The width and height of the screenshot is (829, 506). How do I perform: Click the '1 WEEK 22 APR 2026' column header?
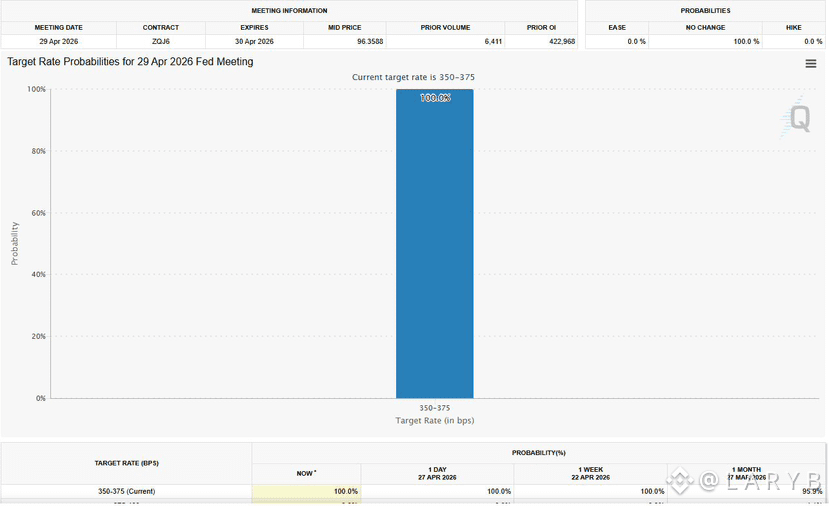591,473
